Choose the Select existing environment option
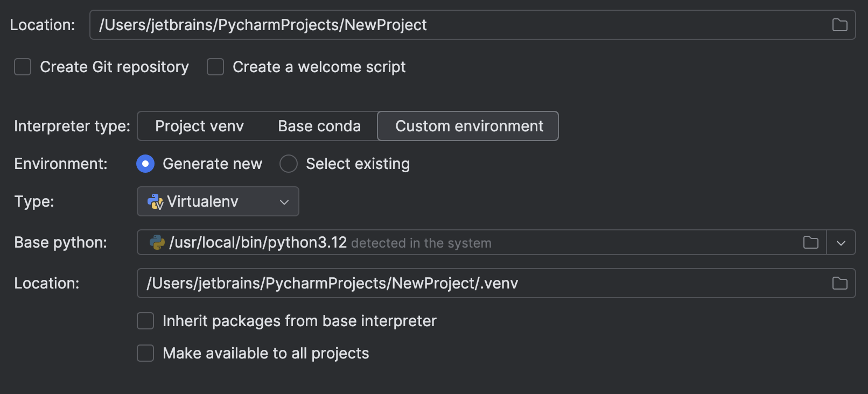The height and width of the screenshot is (394, 868). click(289, 164)
